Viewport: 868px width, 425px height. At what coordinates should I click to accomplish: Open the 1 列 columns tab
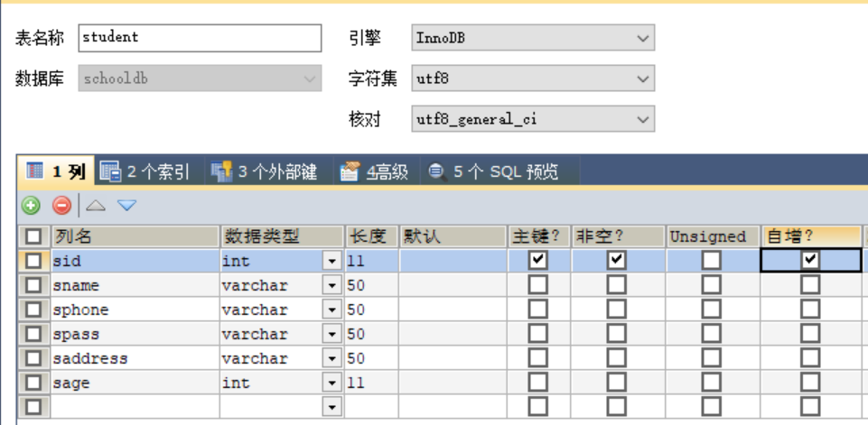[56, 171]
